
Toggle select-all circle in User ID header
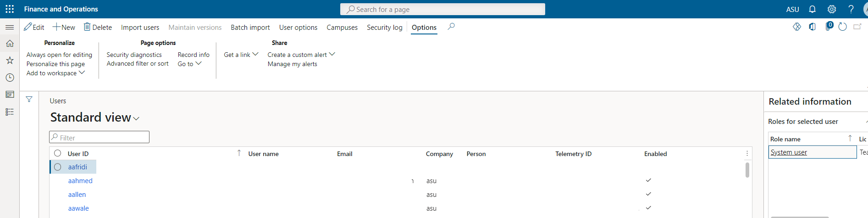[58, 153]
